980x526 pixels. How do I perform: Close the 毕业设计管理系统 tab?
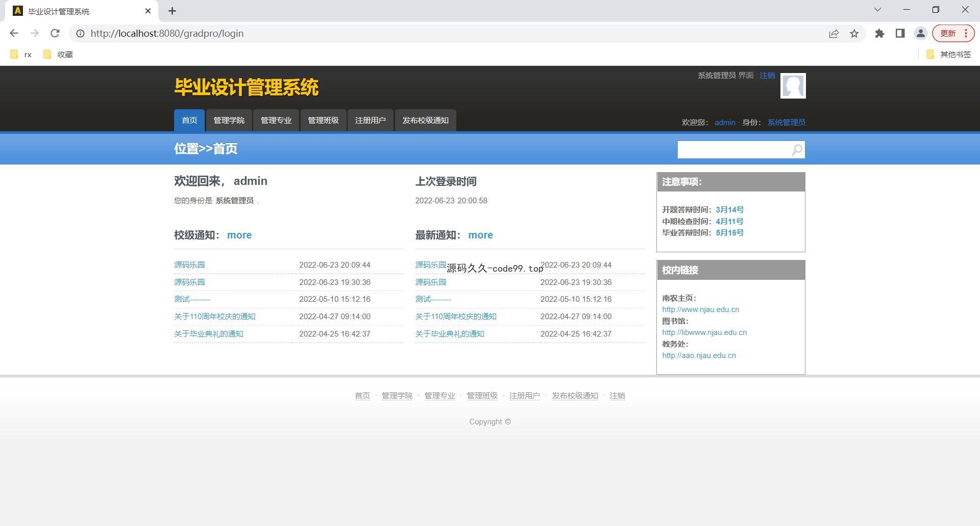point(148,11)
